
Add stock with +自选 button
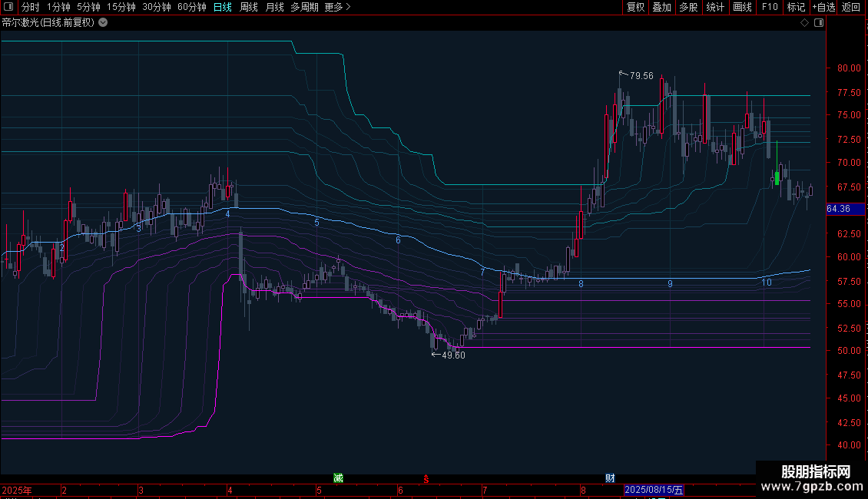[823, 7]
